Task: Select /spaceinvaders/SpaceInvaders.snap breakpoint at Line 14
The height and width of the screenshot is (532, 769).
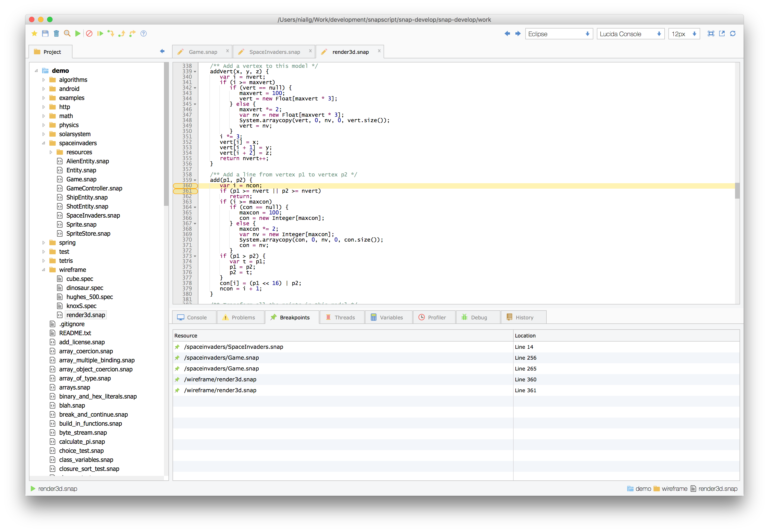Action: click(233, 347)
